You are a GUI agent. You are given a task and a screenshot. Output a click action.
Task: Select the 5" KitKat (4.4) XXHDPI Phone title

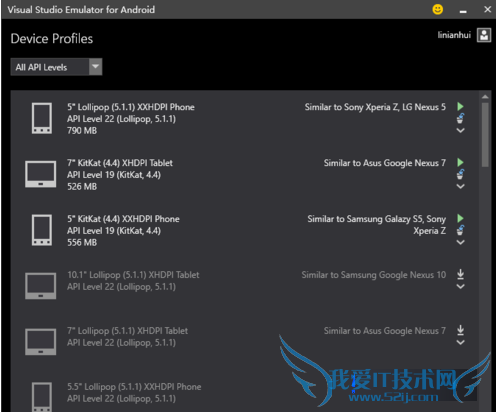123,219
